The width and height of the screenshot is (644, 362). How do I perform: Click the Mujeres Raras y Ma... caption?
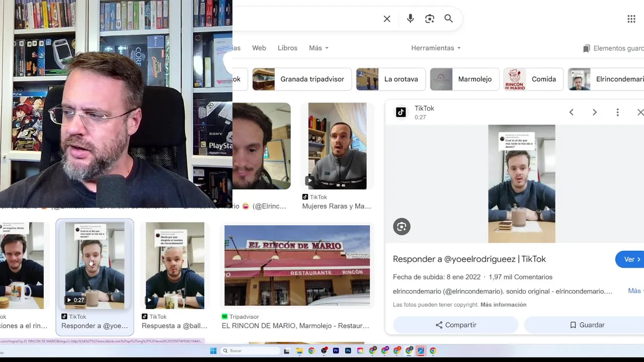[x=337, y=206]
